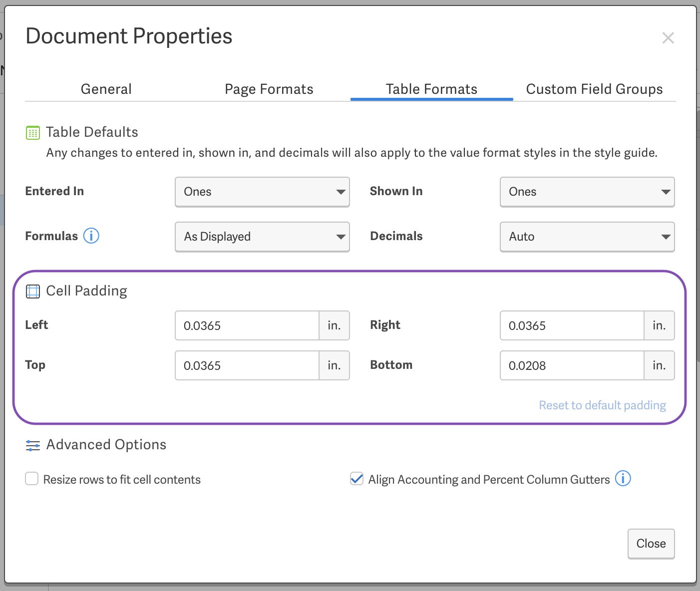Viewport: 700px width, 591px height.
Task: Open the Custom Field Groups tab
Action: [x=595, y=89]
